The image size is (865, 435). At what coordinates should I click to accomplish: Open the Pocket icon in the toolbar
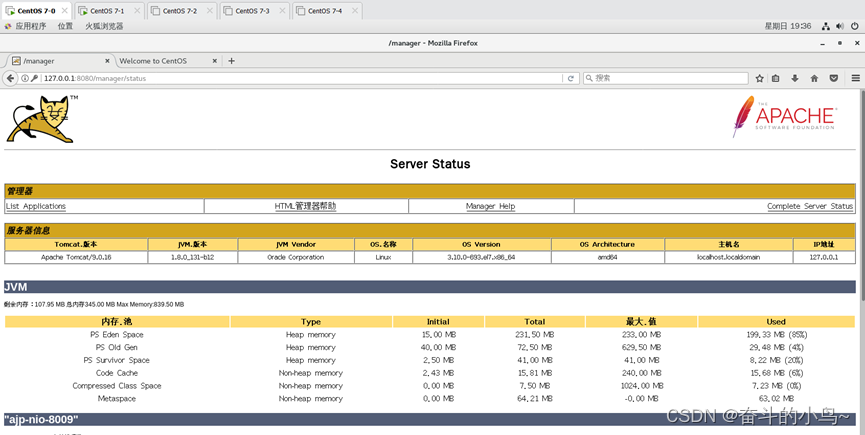833,78
